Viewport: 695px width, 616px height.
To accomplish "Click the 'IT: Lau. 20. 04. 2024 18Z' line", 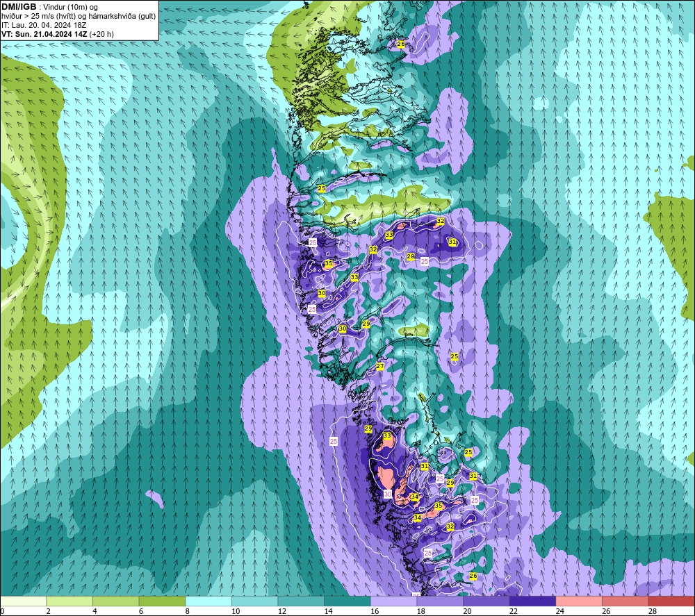I will [44, 25].
